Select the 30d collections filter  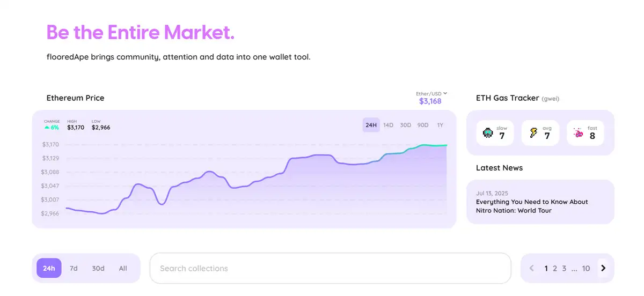coord(98,268)
